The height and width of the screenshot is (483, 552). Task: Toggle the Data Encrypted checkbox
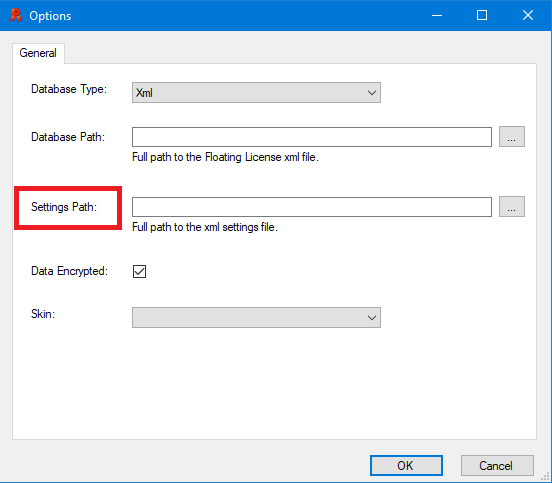139,271
